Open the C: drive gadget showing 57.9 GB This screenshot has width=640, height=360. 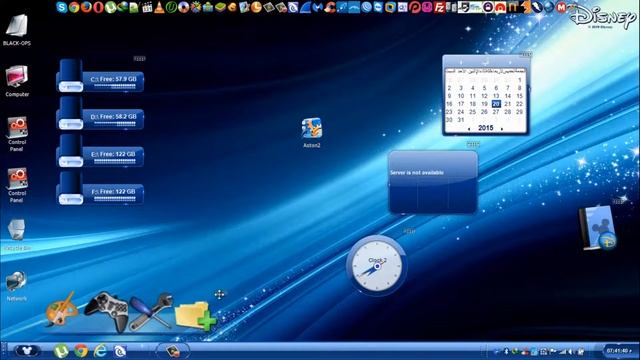(x=100, y=76)
